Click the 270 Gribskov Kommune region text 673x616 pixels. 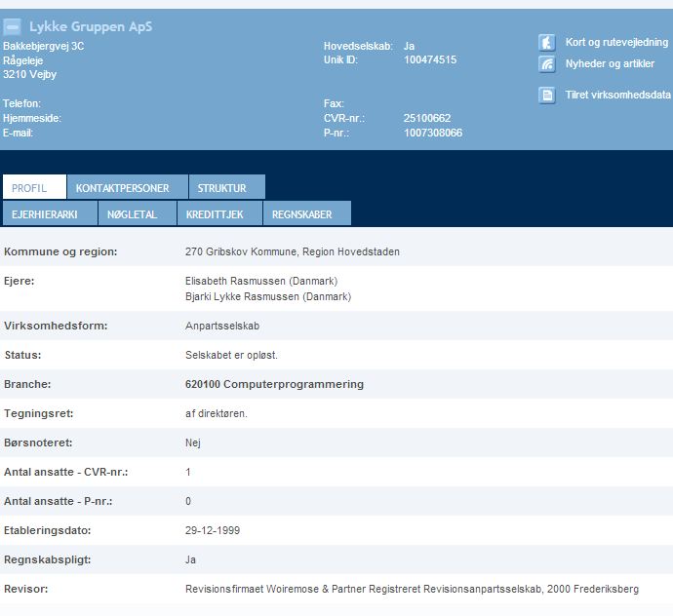click(293, 251)
